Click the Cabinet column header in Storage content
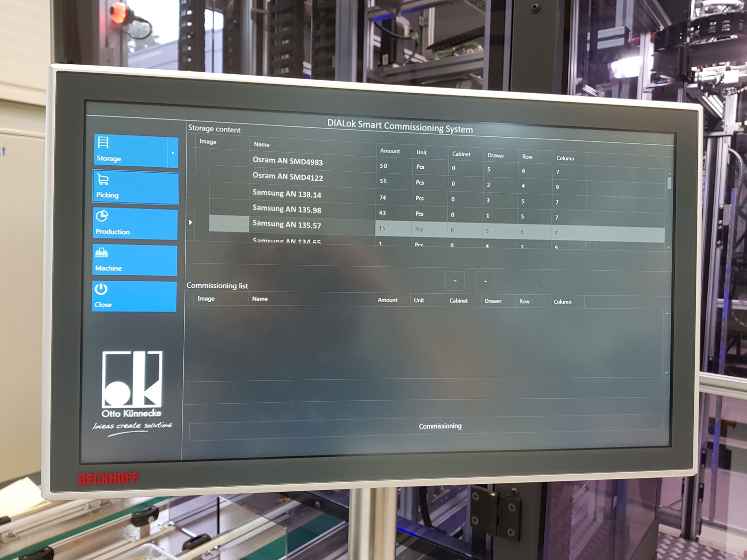The width and height of the screenshot is (747, 560). coord(461,154)
